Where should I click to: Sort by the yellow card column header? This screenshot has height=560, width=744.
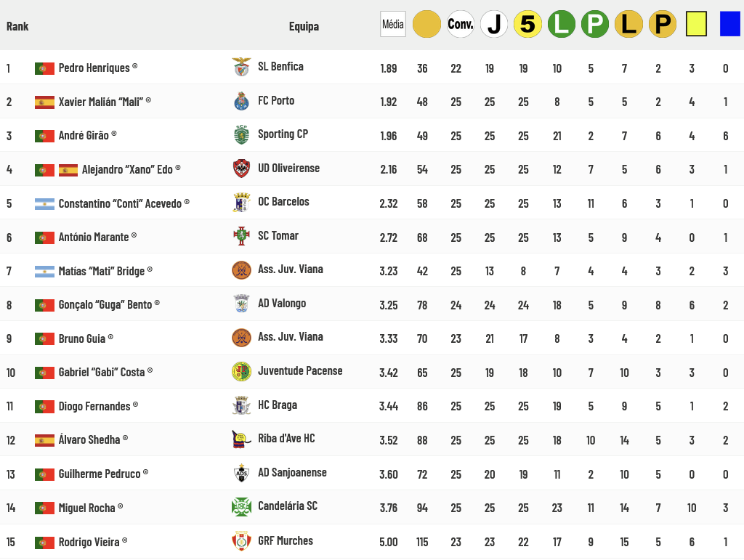[696, 24]
